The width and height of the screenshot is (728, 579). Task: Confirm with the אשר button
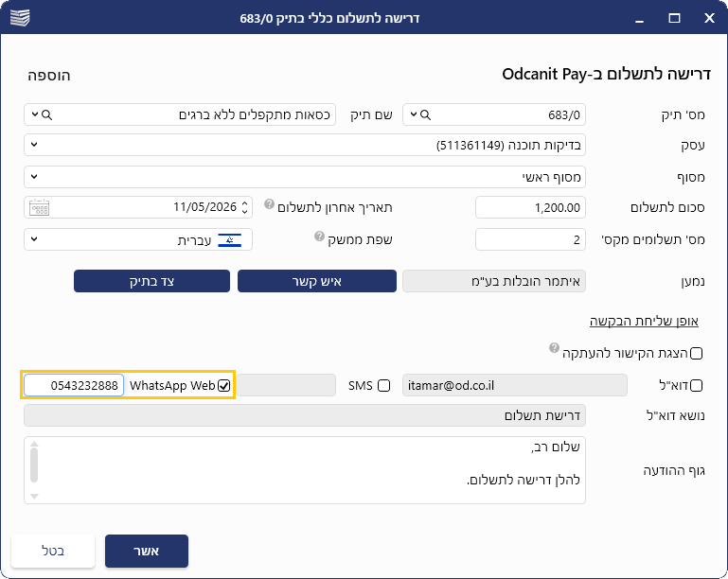pyautogui.click(x=147, y=552)
